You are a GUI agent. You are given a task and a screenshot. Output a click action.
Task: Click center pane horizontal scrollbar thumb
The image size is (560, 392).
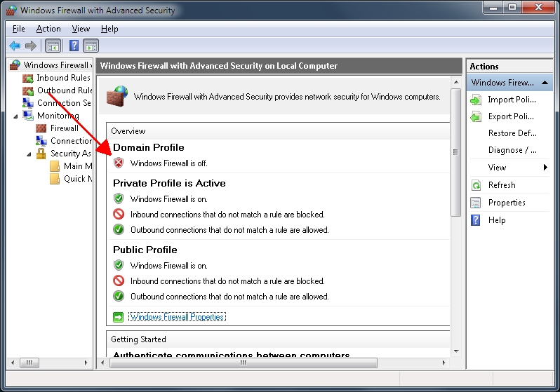pyautogui.click(x=244, y=363)
